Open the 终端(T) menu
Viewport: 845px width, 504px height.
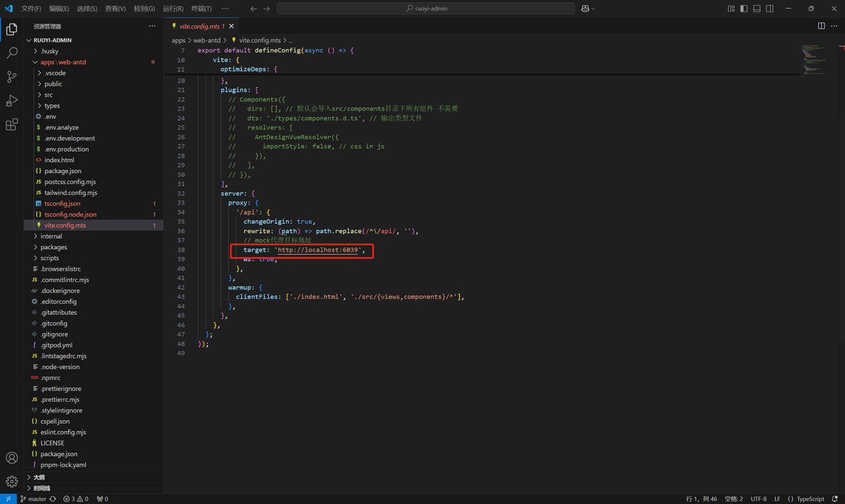pos(201,9)
